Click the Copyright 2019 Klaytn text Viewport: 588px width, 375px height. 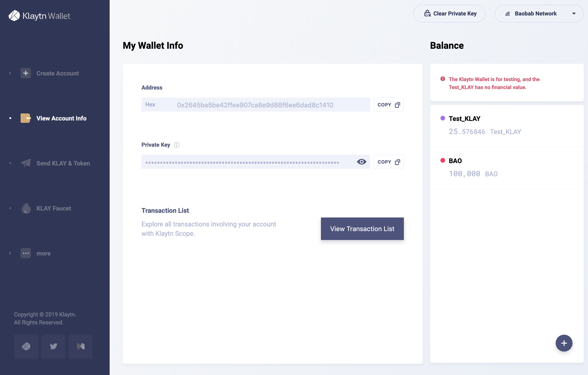45,318
